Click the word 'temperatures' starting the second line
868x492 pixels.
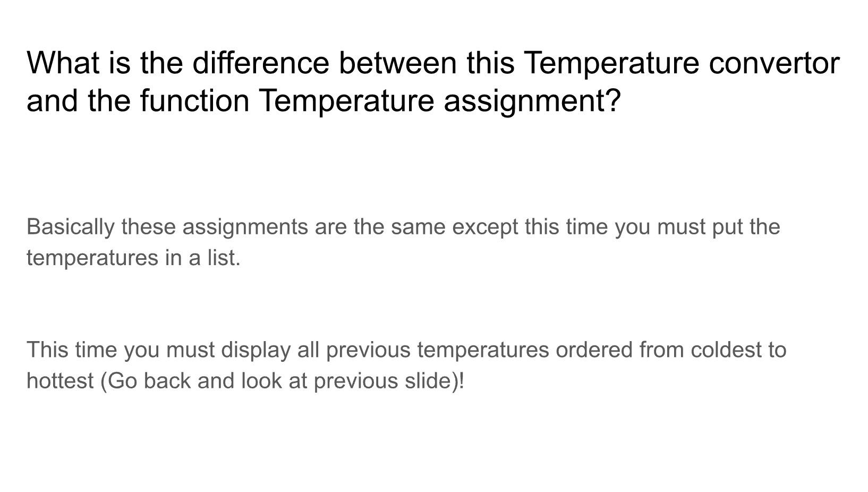pos(92,259)
